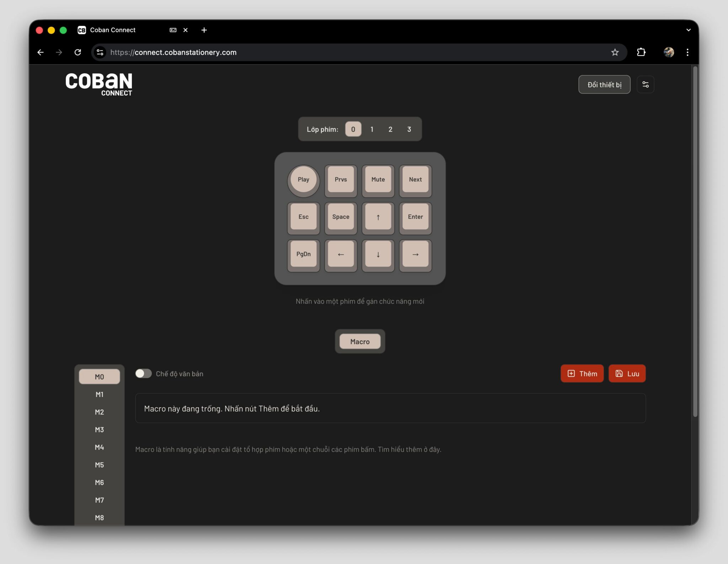Save the macro with Lưu button
728x564 pixels.
(x=627, y=374)
